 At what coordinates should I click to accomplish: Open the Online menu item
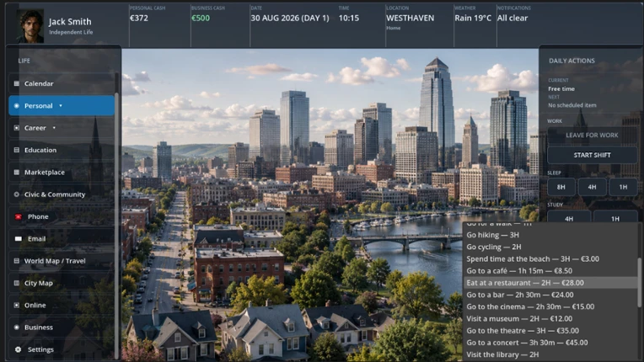click(62, 305)
